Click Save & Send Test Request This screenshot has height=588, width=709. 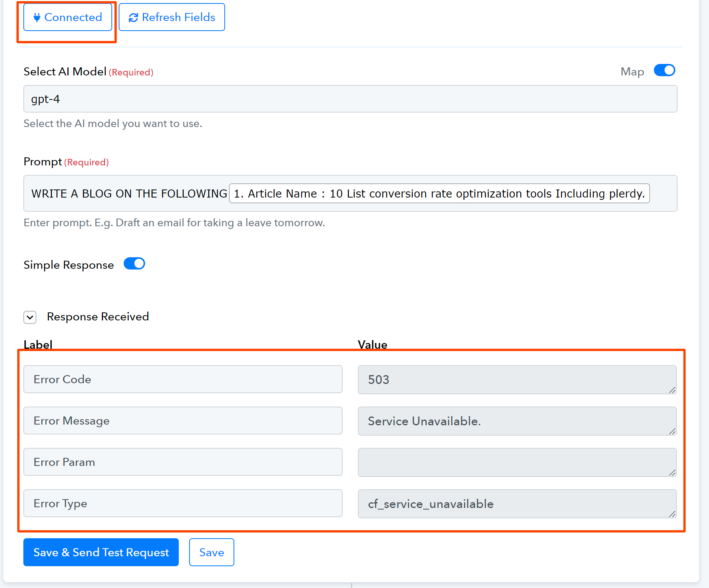coord(101,552)
